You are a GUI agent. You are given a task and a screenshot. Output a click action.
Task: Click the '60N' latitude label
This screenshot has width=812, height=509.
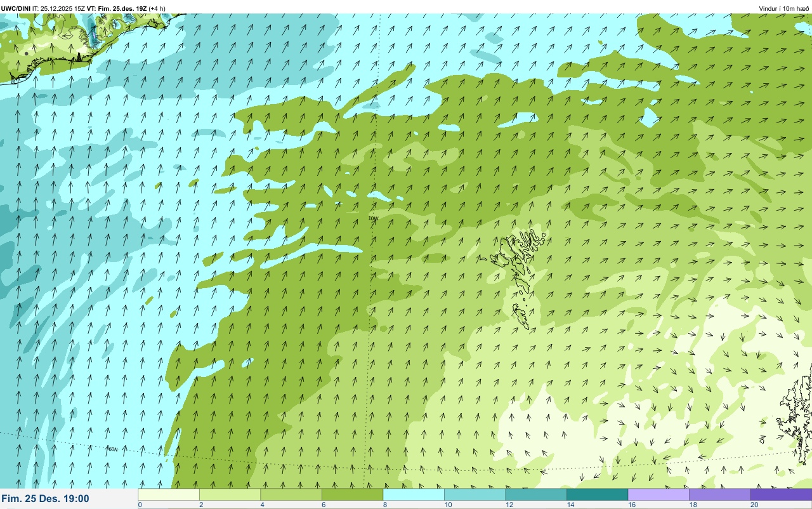pos(113,449)
